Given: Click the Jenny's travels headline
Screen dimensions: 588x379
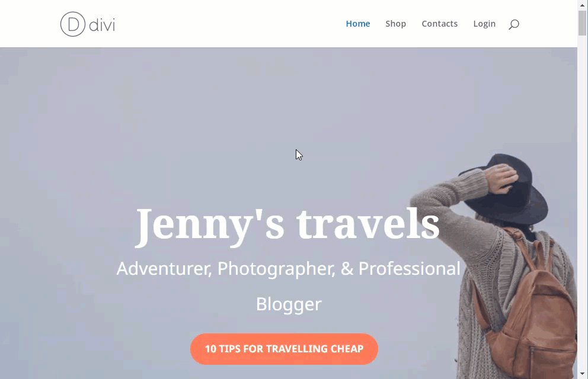Looking at the screenshot, I should click(x=287, y=226).
